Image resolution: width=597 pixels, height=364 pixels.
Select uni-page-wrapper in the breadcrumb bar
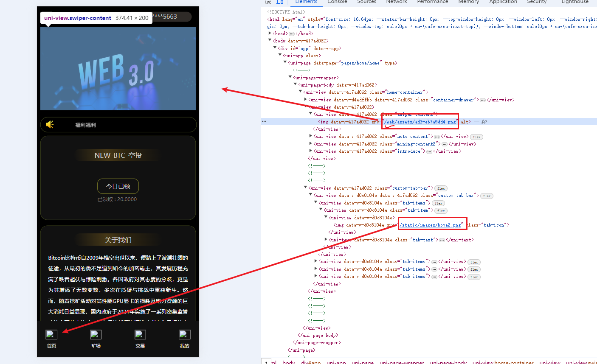coord(402,362)
